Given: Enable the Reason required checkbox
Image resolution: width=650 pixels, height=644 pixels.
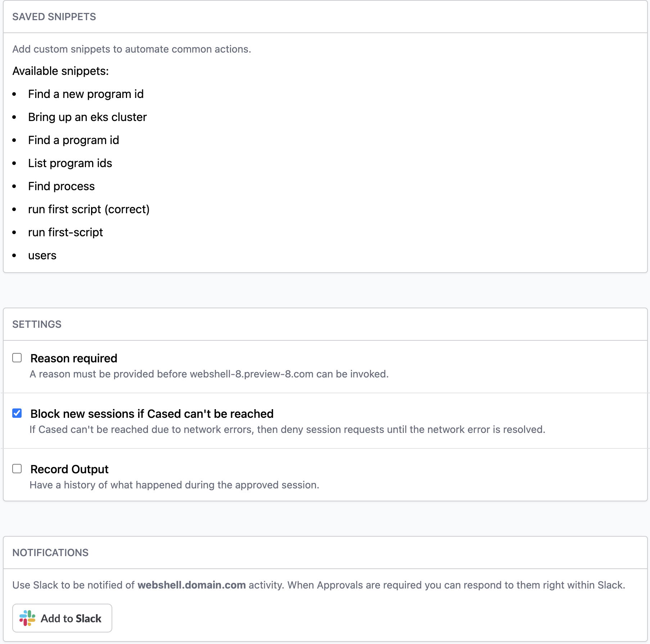Looking at the screenshot, I should click(17, 358).
